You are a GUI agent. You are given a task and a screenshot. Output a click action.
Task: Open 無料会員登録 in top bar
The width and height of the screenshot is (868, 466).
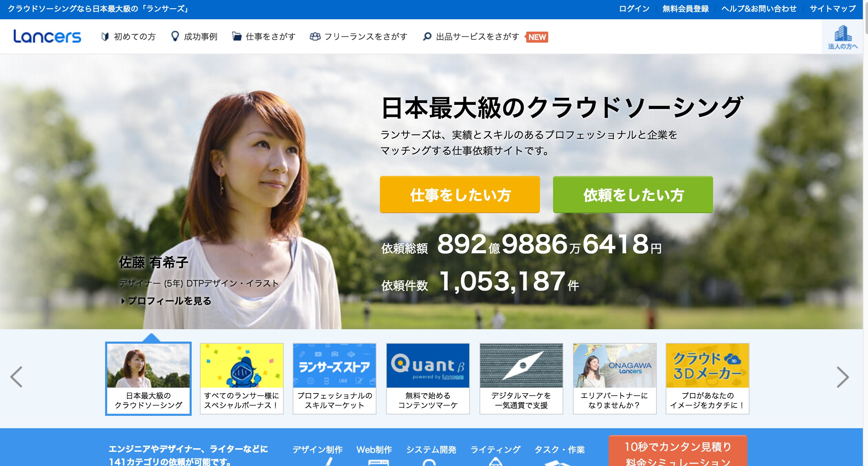pyautogui.click(x=685, y=9)
